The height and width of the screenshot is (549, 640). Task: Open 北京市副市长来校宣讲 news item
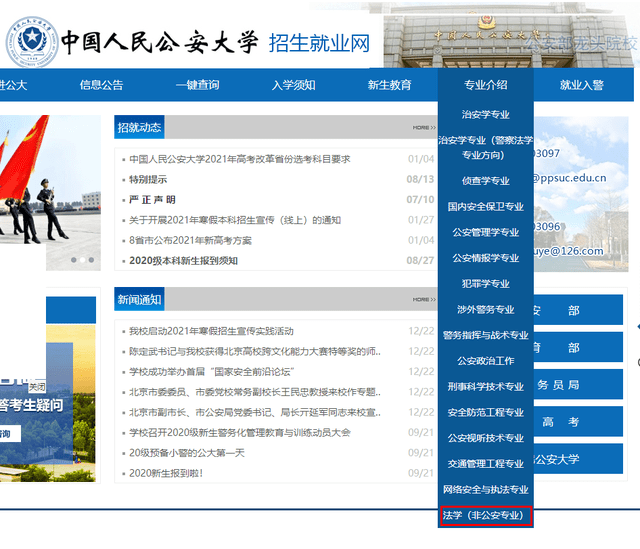[255, 413]
